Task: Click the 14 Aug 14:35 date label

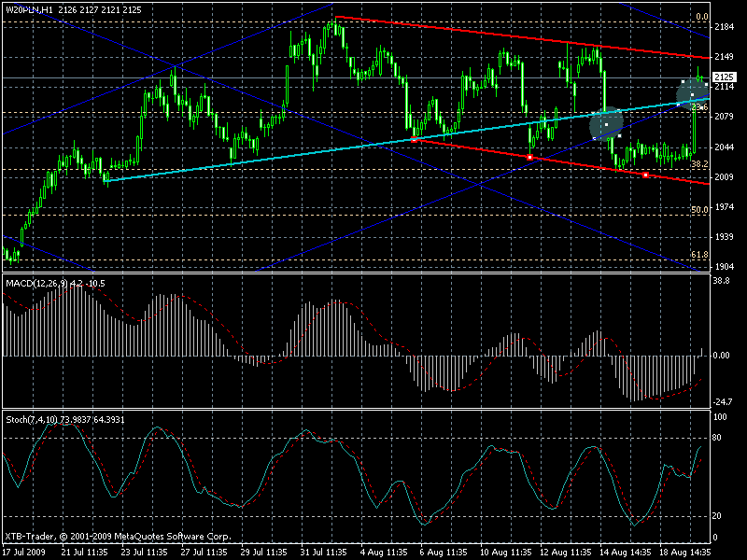Action: [624, 553]
